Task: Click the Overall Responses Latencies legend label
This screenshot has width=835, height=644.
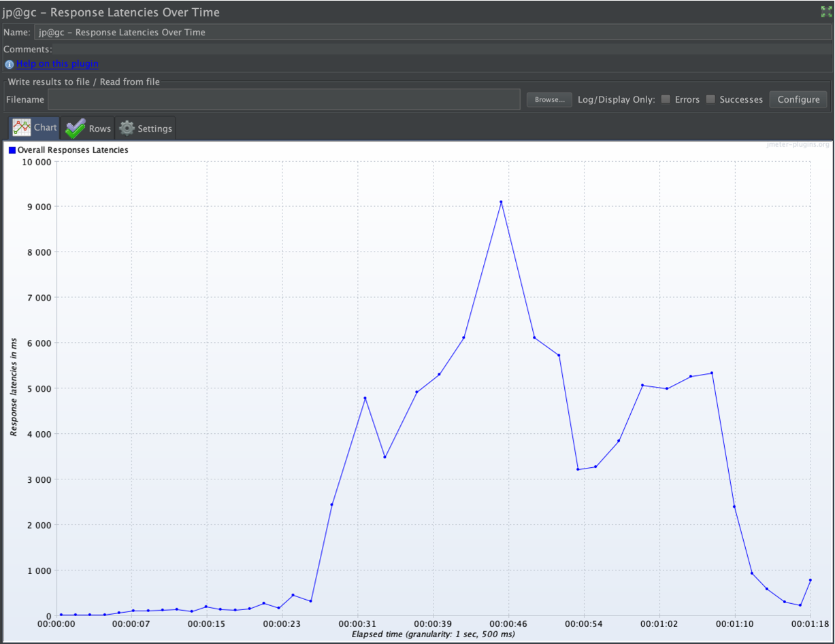Action: (73, 150)
